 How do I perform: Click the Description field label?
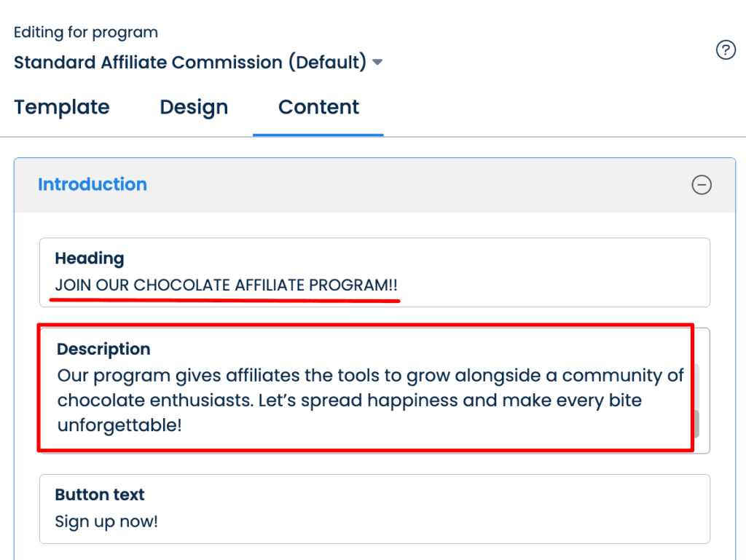pos(103,350)
